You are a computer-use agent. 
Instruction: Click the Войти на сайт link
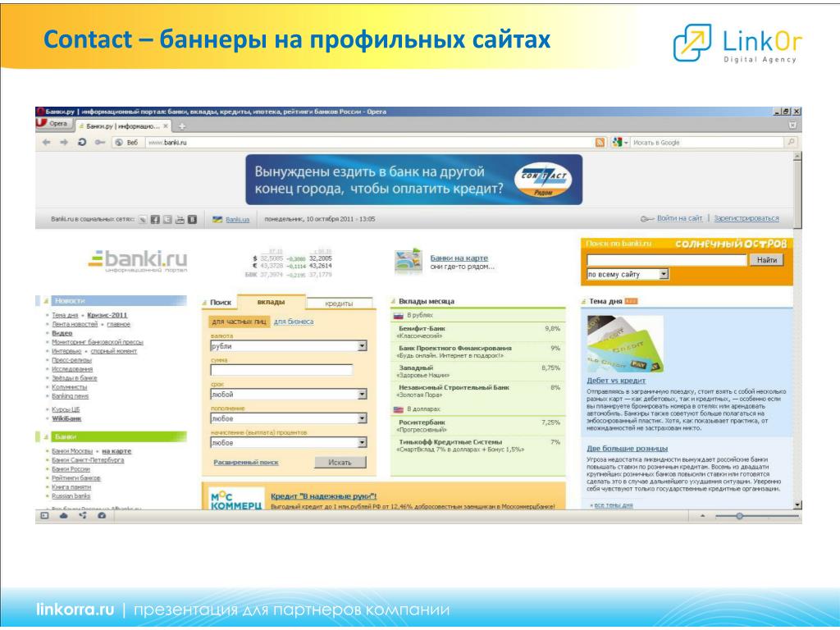(679, 218)
